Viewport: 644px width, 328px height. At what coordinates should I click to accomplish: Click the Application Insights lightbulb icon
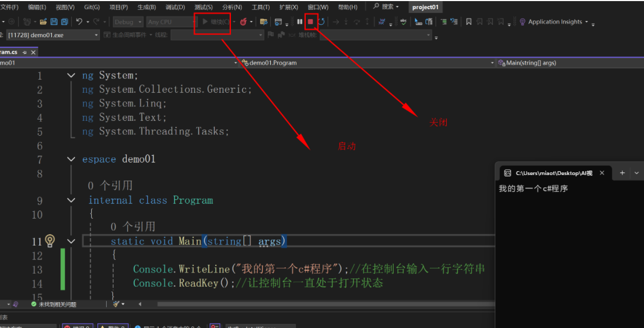[x=523, y=22]
